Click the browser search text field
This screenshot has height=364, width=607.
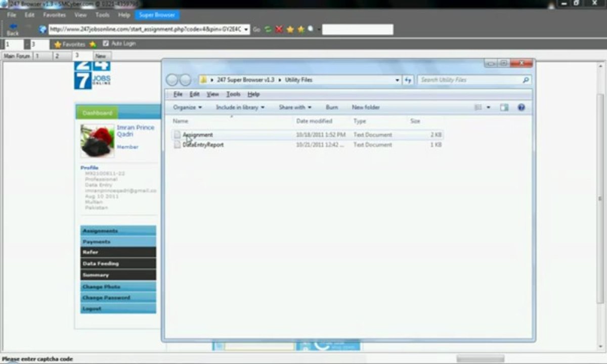358,29
